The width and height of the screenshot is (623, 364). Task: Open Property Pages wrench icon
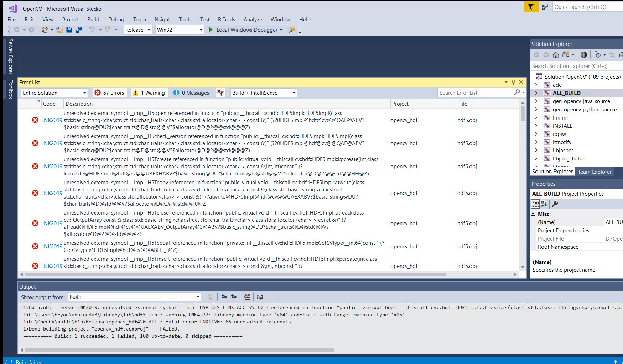click(x=555, y=204)
